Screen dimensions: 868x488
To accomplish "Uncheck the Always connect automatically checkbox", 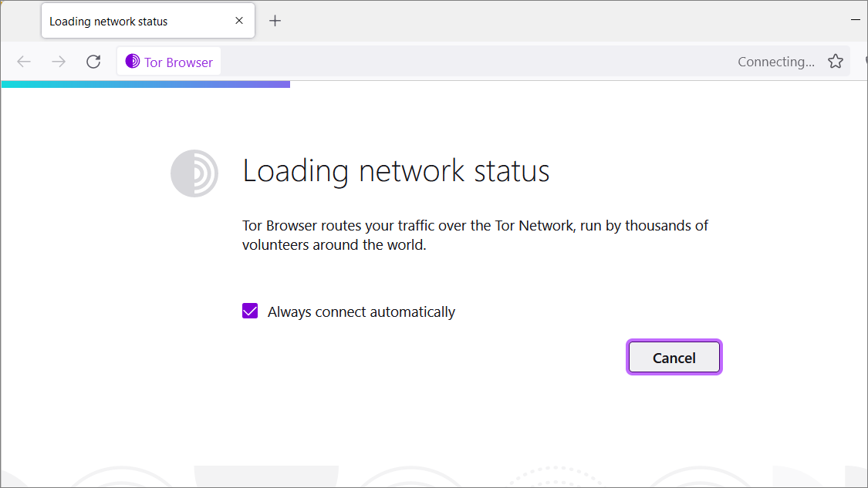I will (250, 311).
